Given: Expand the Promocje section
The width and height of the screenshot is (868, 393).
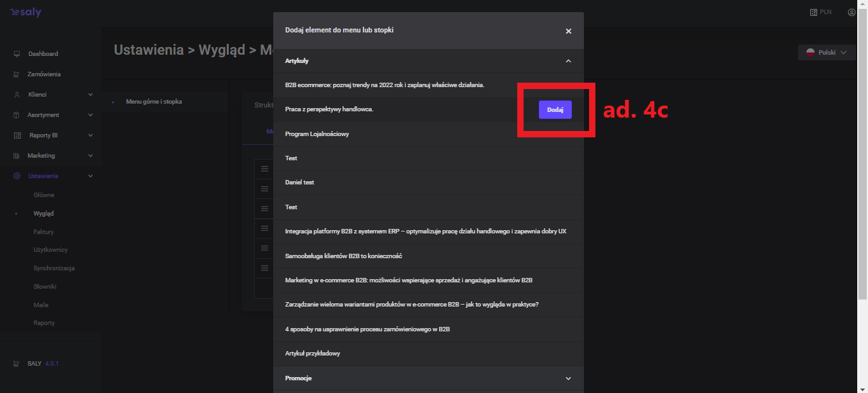Looking at the screenshot, I should (568, 378).
